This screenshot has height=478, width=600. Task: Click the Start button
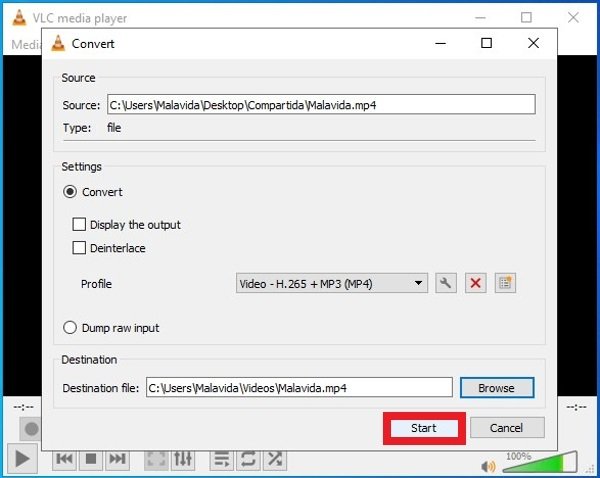[x=424, y=428]
